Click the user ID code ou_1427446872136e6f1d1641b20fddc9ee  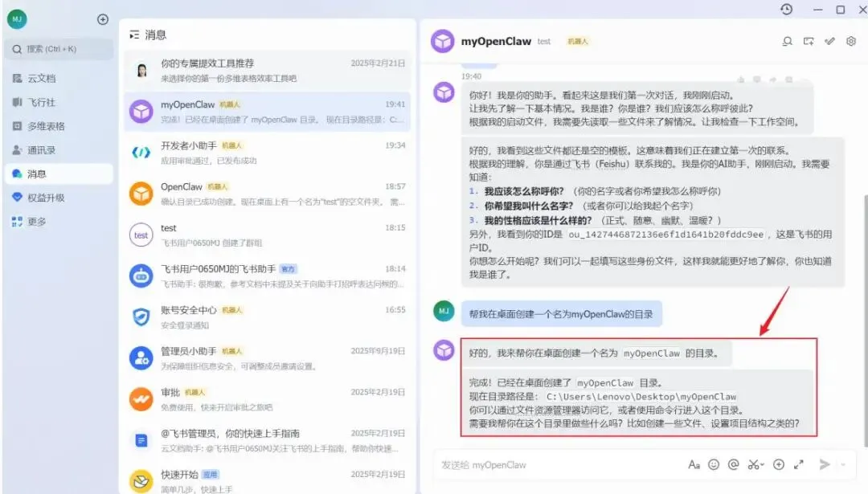coord(666,235)
